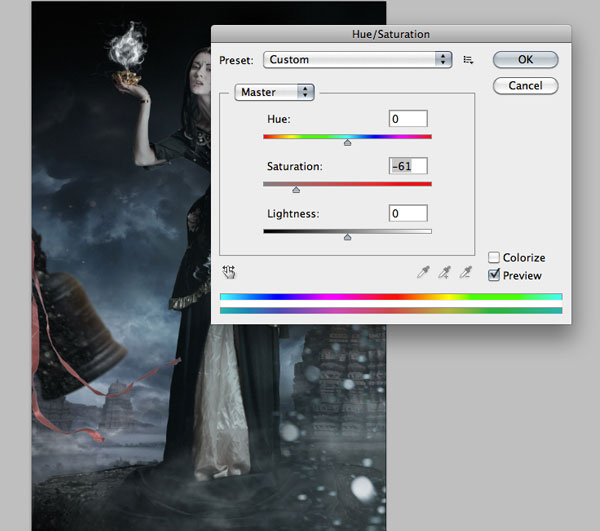The image size is (600, 531).
Task: Click the on-image adjustment hand tool
Action: [x=229, y=272]
